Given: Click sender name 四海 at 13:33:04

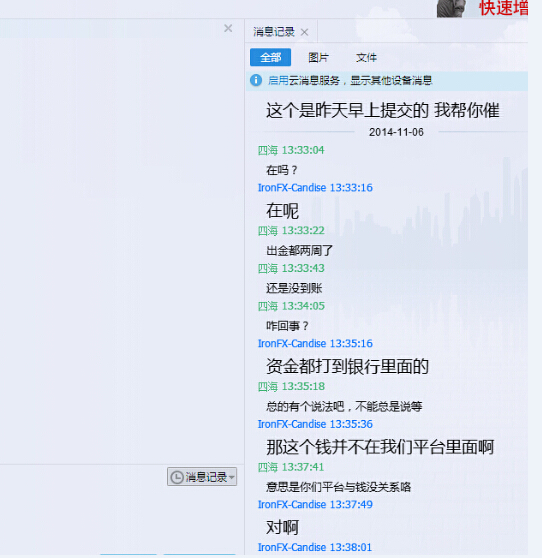Looking at the screenshot, I should pyautogui.click(x=268, y=150).
